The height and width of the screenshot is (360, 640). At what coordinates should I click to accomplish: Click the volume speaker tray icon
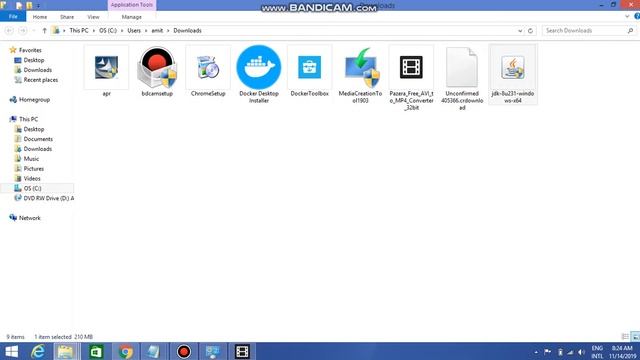pos(582,352)
